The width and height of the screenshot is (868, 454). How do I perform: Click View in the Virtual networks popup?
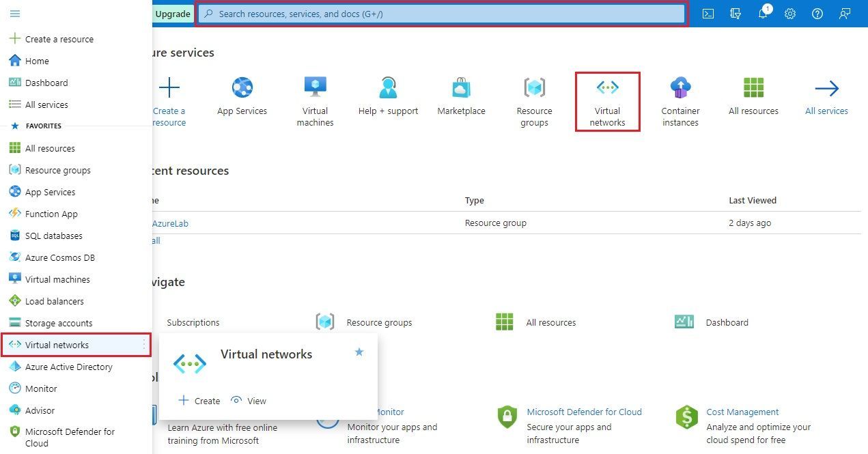(x=249, y=401)
